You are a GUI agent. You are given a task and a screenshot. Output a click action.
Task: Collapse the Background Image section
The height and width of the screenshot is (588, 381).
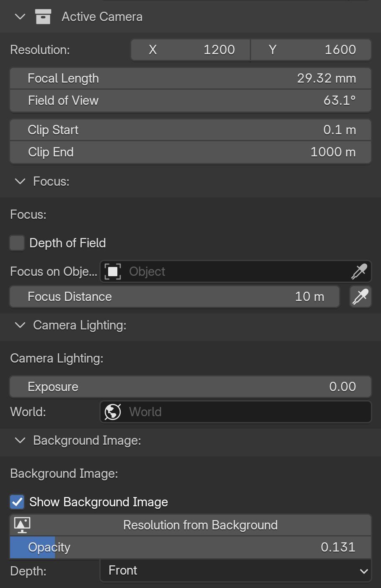(x=20, y=440)
